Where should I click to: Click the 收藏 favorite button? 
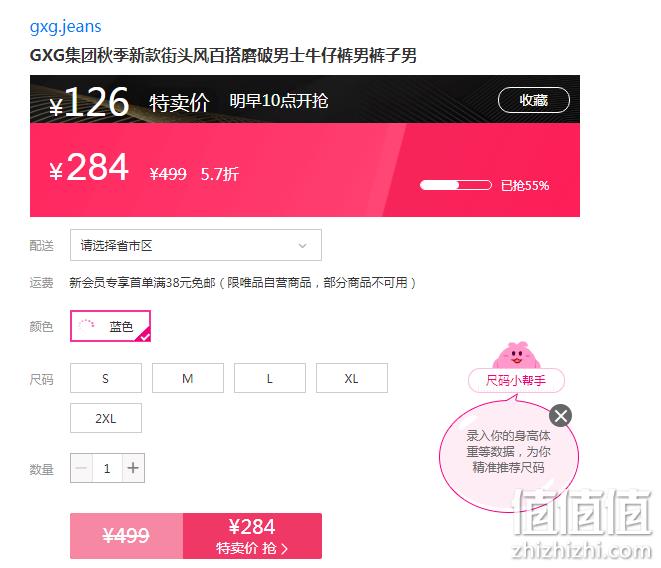coord(534,100)
